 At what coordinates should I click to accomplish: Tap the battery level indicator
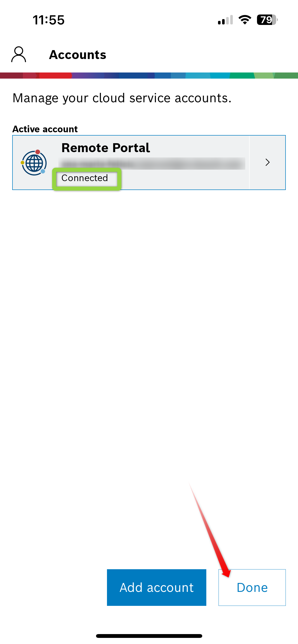(x=267, y=20)
